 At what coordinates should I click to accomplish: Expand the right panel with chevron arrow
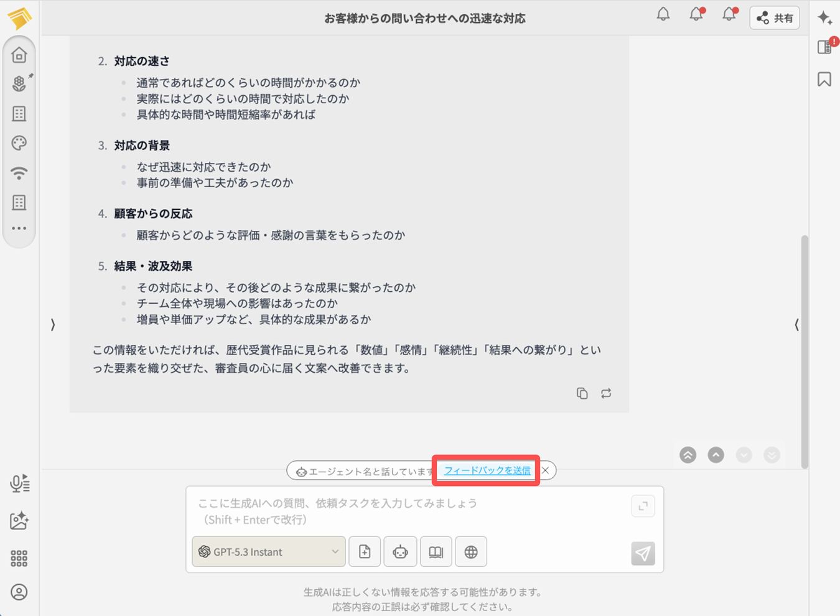pyautogui.click(x=796, y=324)
